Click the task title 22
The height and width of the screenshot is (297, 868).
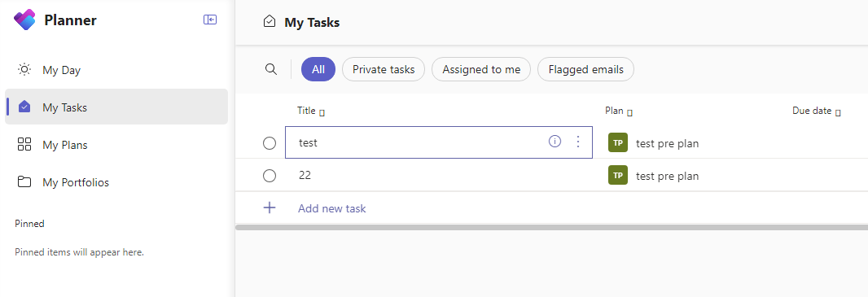[305, 175]
